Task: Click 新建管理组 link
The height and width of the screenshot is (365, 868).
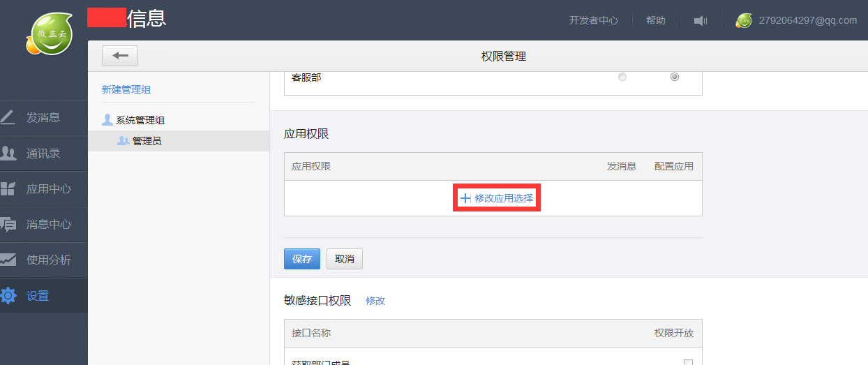Action: pos(126,89)
